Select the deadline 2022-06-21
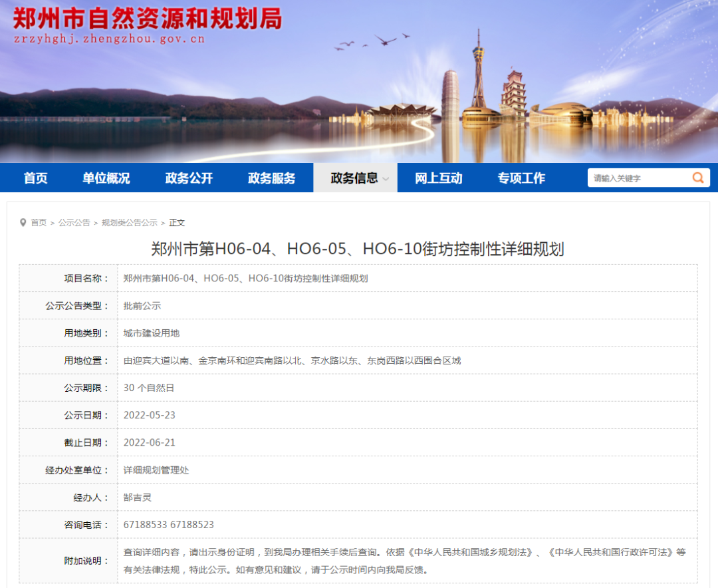This screenshot has height=588, width=718. coord(150,443)
